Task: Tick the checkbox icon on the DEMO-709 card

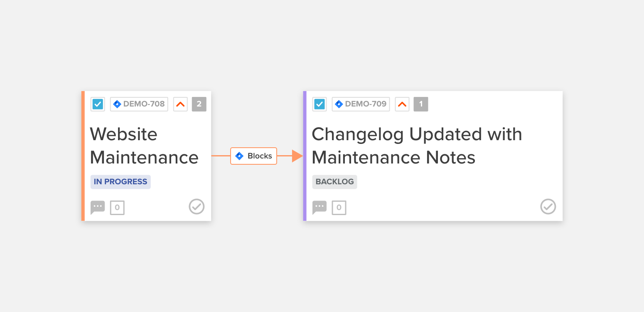Action: [x=320, y=104]
